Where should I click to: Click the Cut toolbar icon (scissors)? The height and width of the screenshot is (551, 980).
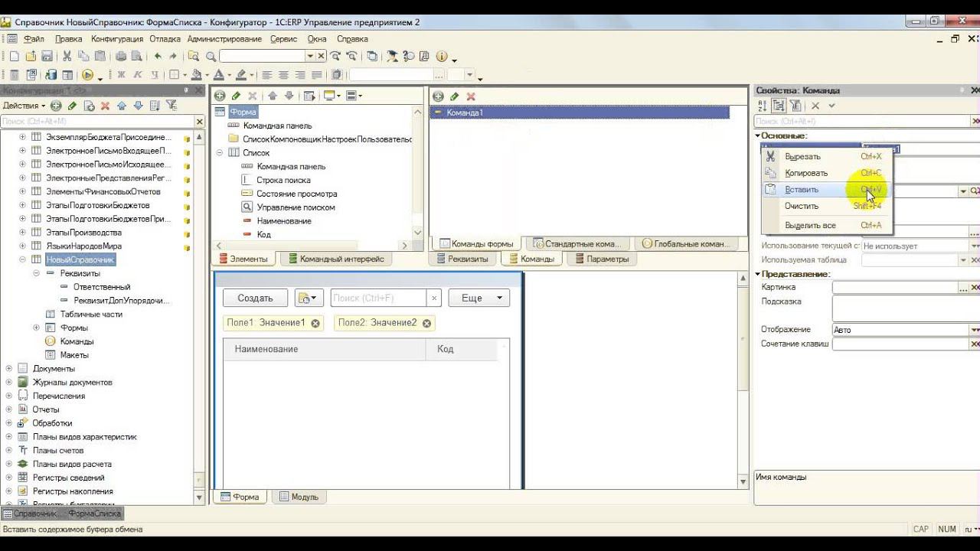pyautogui.click(x=67, y=56)
